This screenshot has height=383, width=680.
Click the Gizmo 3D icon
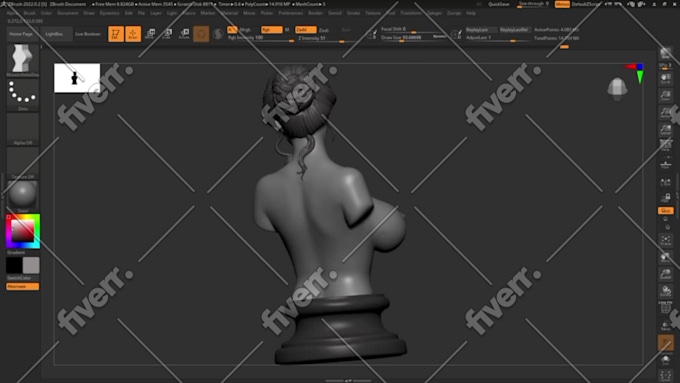201,34
